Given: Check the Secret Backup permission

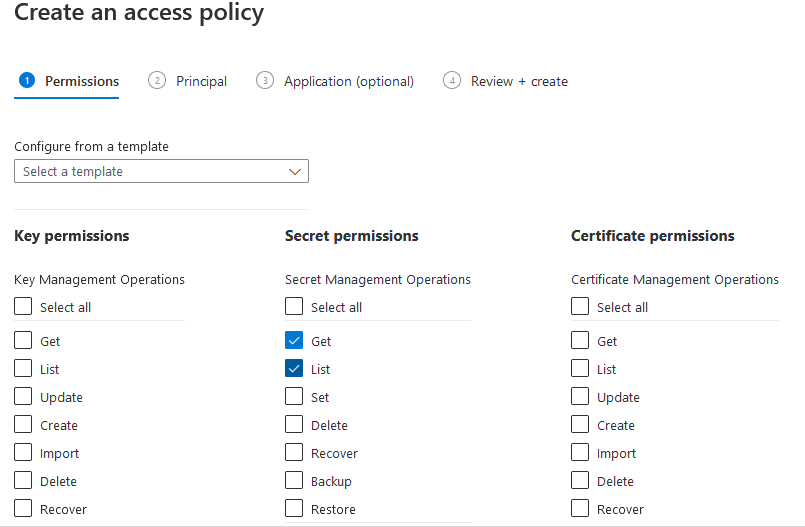Looking at the screenshot, I should (294, 480).
